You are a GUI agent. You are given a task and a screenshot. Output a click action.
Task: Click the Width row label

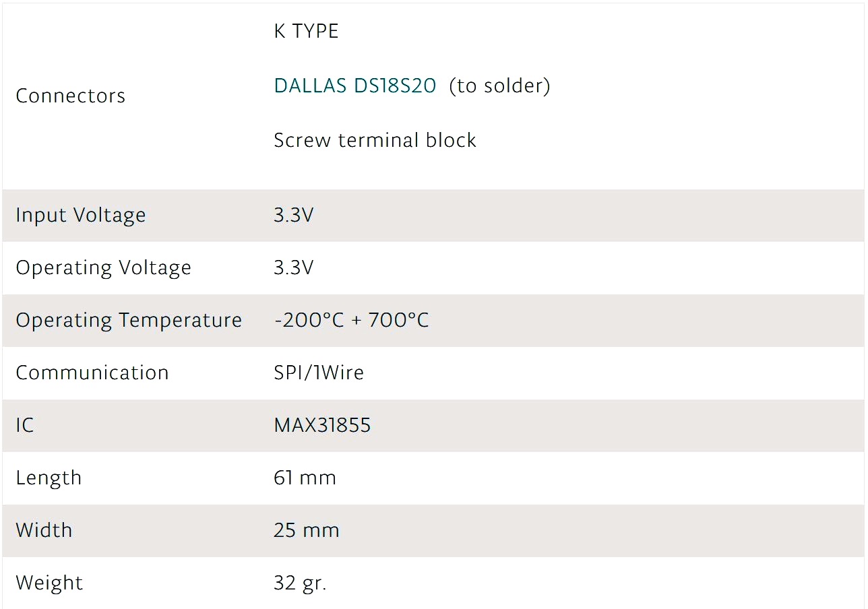coord(44,530)
